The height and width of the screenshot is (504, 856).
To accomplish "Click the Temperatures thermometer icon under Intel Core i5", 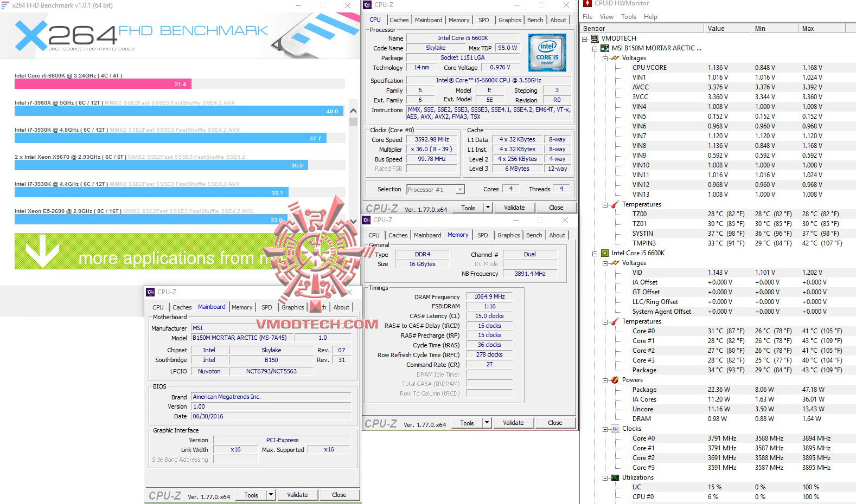I will click(615, 321).
